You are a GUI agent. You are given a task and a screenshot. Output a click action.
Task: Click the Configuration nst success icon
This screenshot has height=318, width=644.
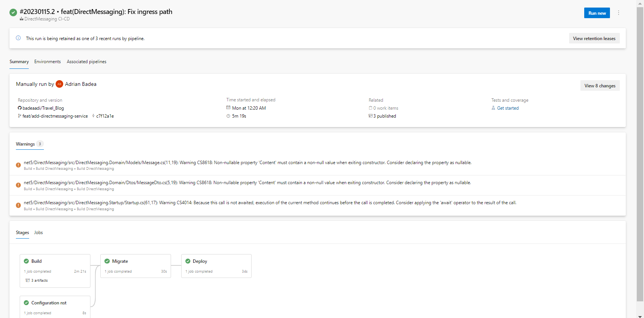(26, 302)
